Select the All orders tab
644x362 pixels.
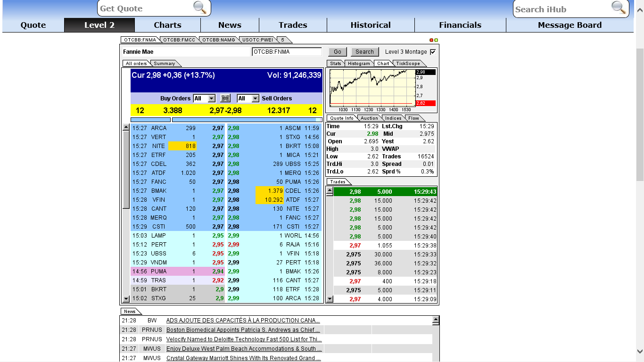pyautogui.click(x=136, y=64)
